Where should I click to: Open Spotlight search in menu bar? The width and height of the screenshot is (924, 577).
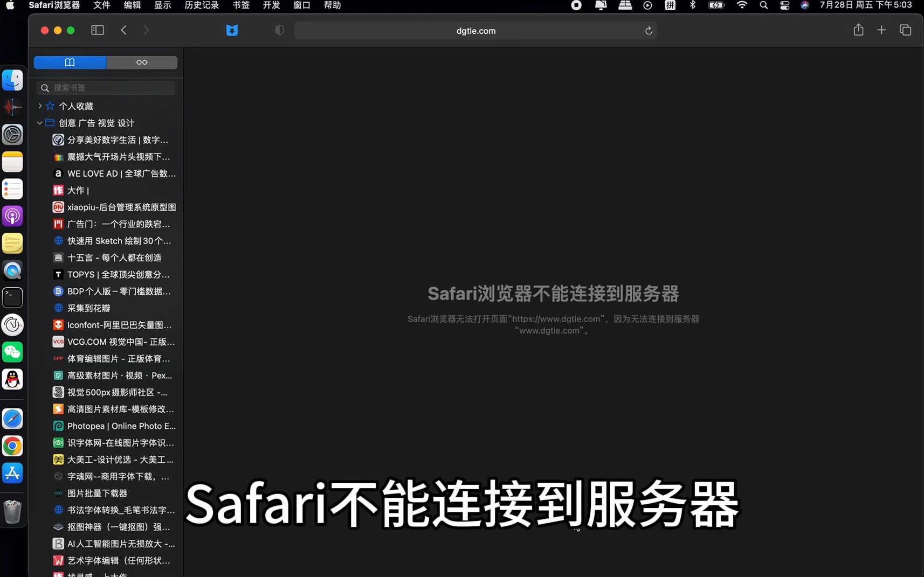763,5
